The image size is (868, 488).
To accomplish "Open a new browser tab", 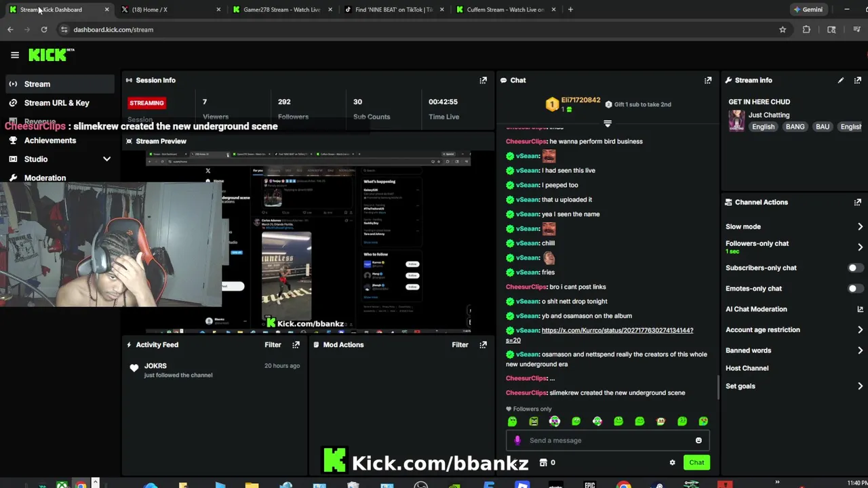I will (570, 9).
